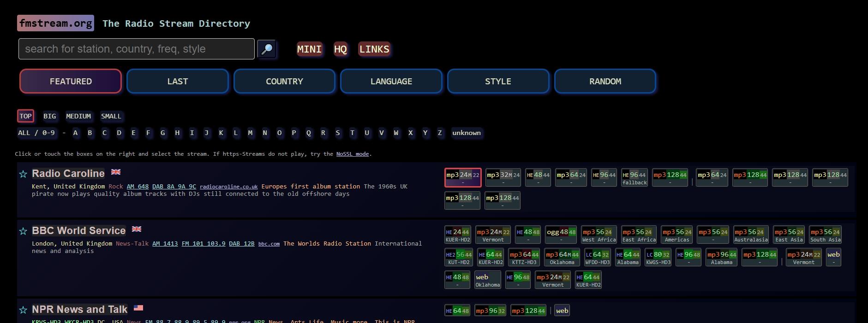Open the BBC World Service station title

point(79,231)
